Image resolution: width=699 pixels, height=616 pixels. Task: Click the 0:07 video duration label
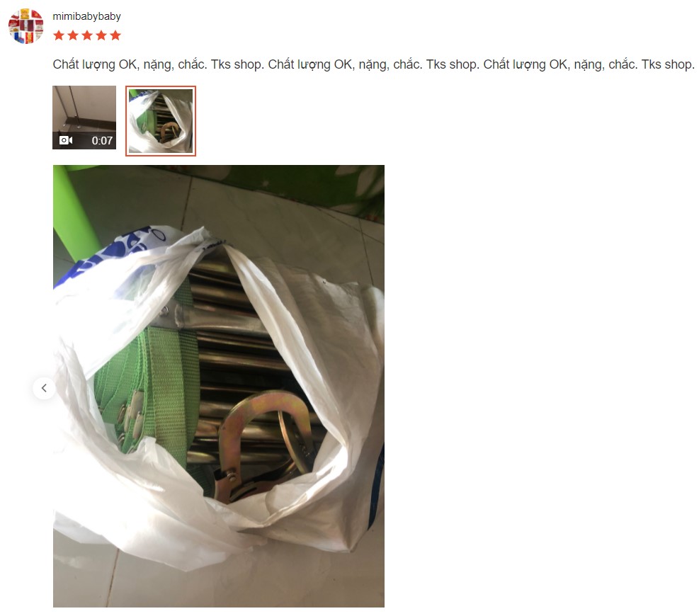coord(102,140)
